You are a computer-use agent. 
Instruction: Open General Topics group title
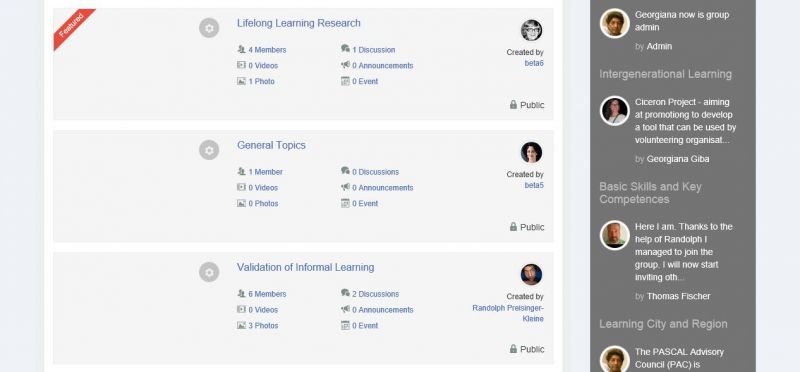coord(271,145)
